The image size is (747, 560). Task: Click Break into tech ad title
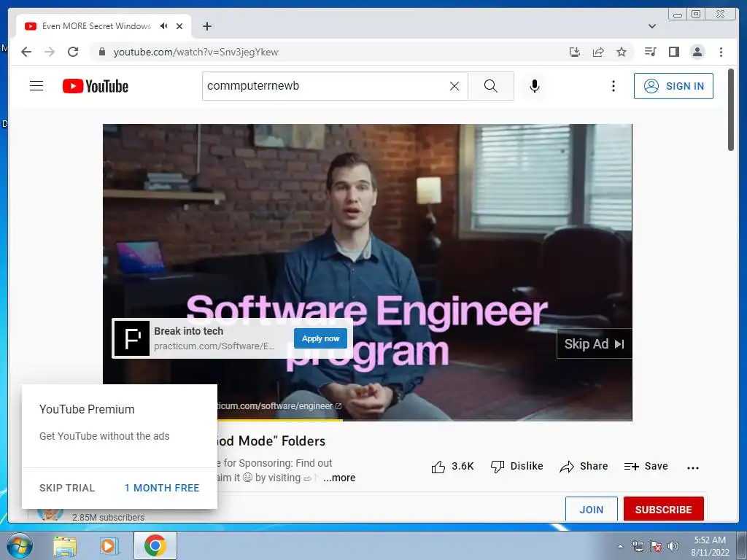click(189, 331)
